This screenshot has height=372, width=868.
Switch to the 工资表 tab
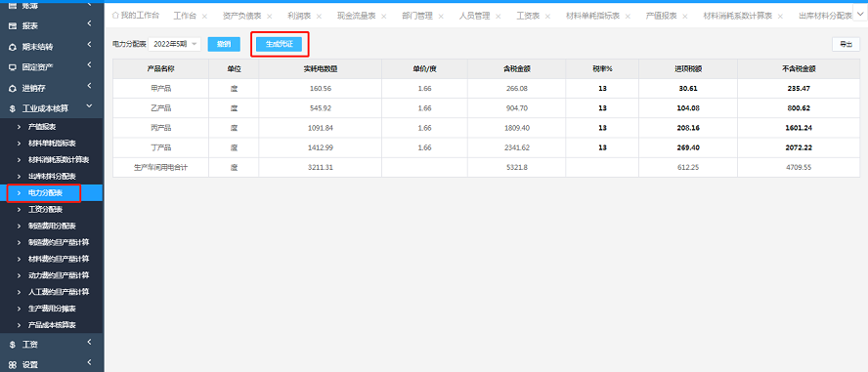[528, 16]
